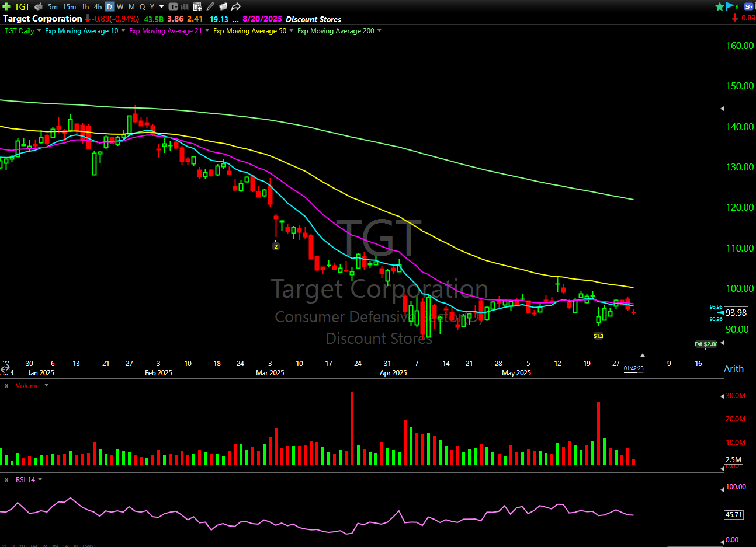
Task: Click the Discount Stores industry label
Action: pyautogui.click(x=314, y=19)
